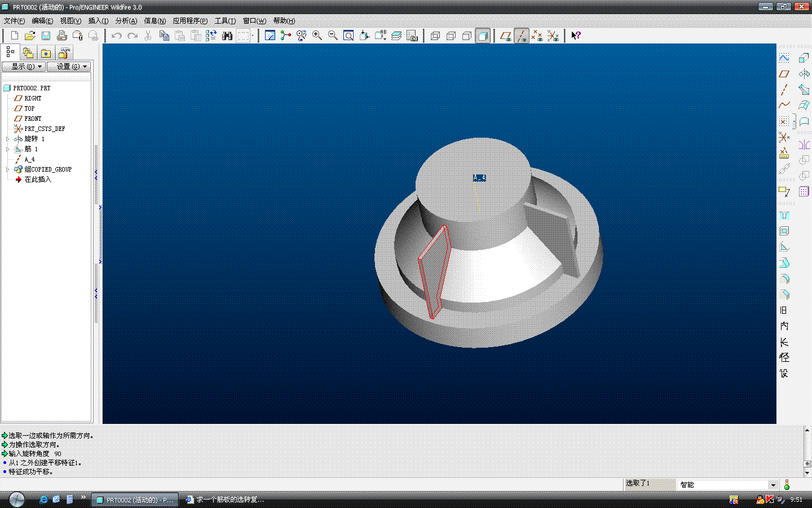Create a new file from the toolbar
The image size is (812, 508).
(x=14, y=36)
